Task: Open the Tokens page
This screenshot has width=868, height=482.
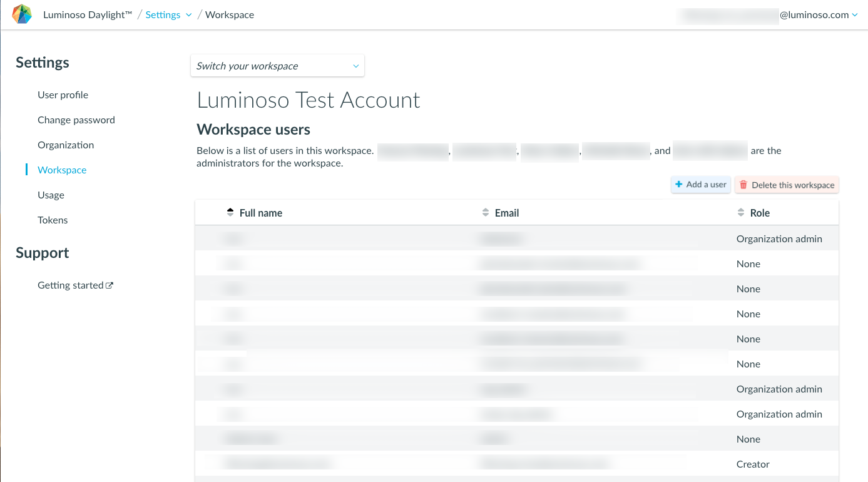Action: tap(53, 220)
